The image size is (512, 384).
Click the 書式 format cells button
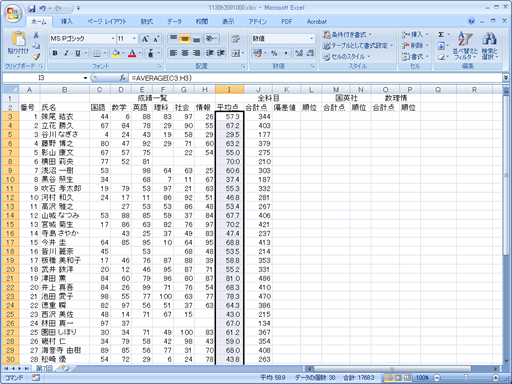point(415,57)
